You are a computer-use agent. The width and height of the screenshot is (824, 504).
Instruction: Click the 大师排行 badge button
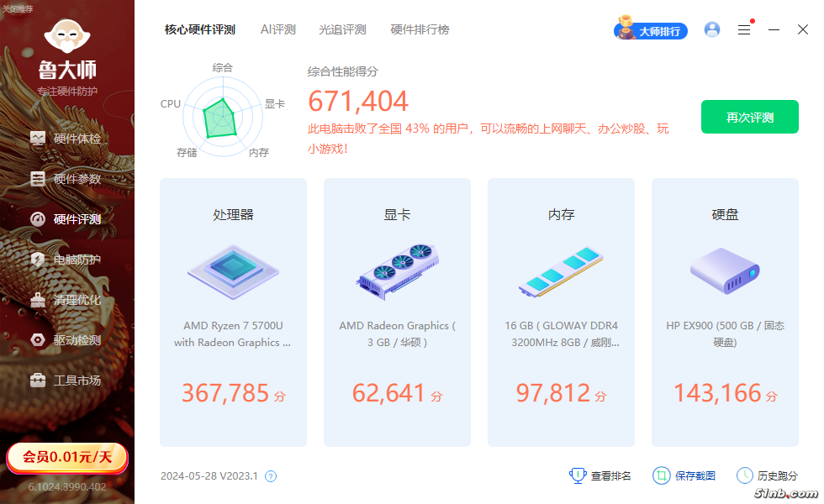pyautogui.click(x=651, y=30)
